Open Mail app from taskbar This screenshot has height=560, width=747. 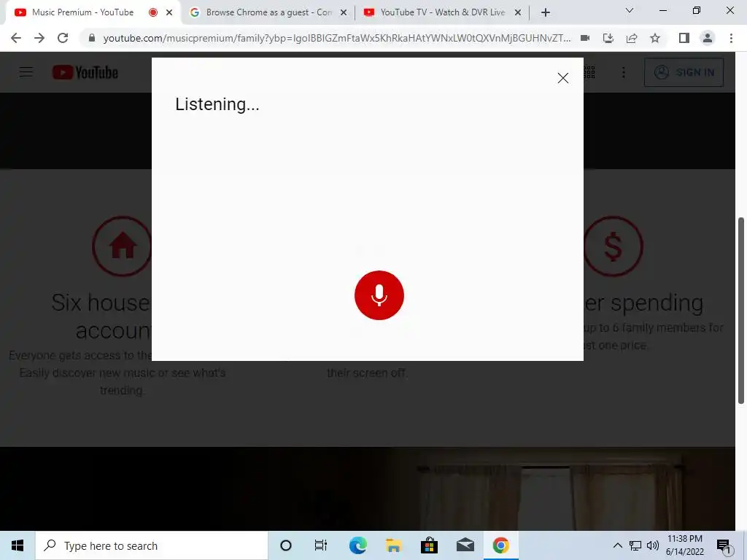point(465,545)
